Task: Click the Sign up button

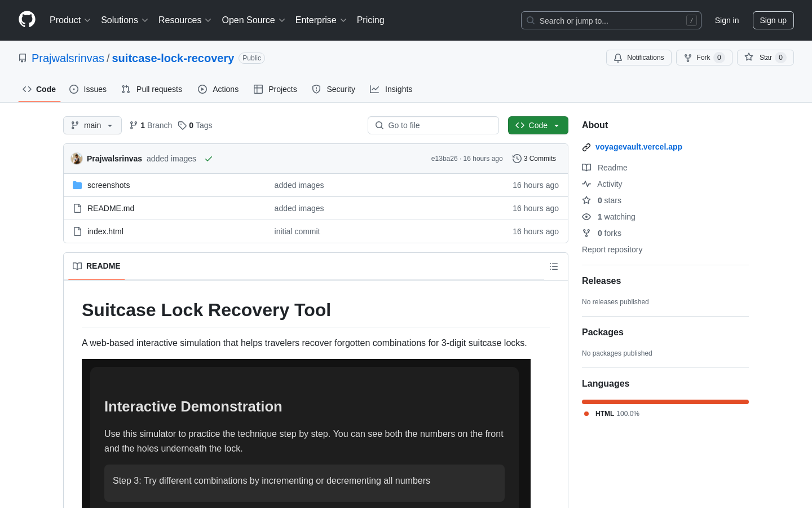Action: pos(773,20)
